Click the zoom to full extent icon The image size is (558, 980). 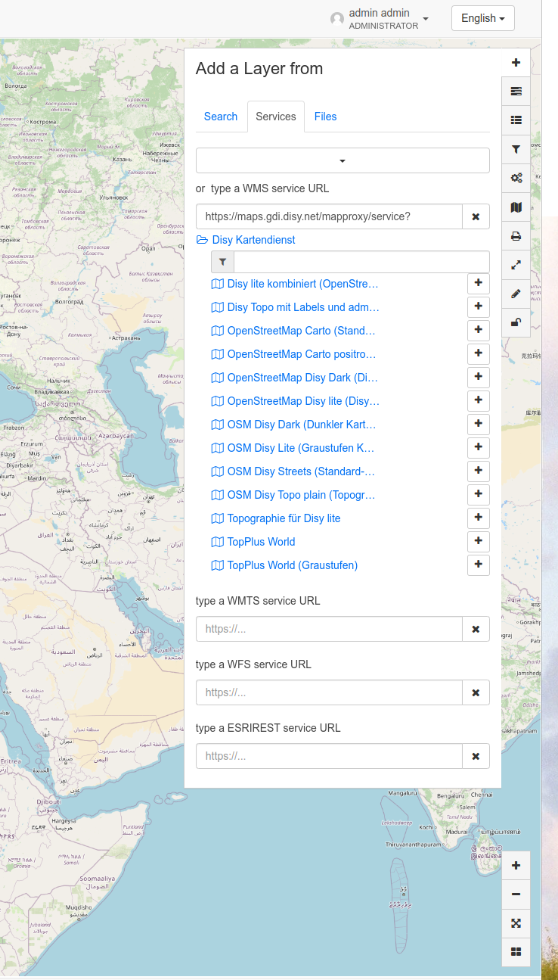[516, 922]
